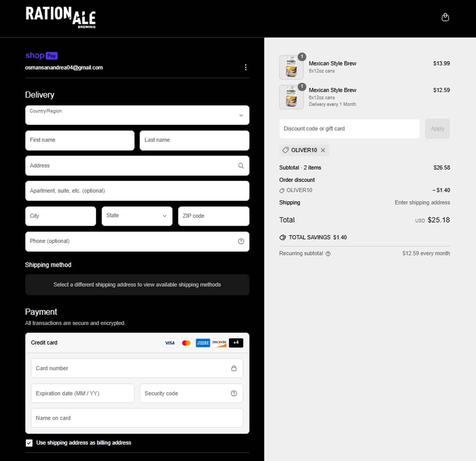Image resolution: width=476 pixels, height=461 pixels.
Task: Click the security code help icon
Action: click(234, 393)
